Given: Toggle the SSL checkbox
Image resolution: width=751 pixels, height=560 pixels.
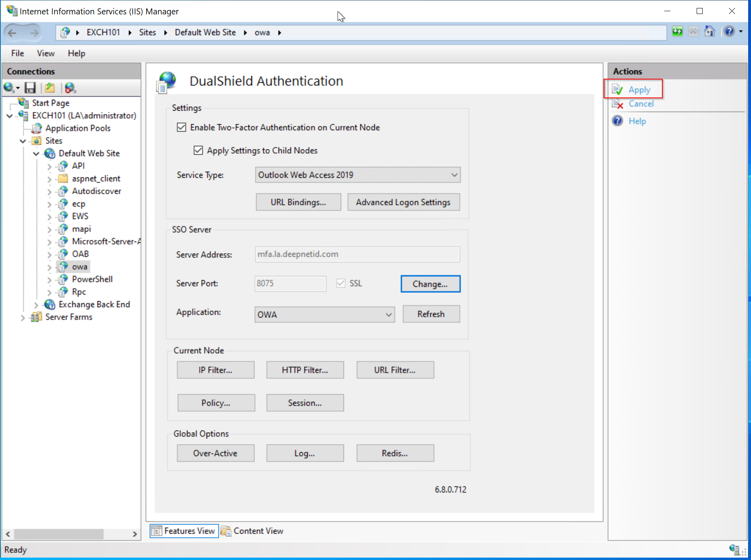Looking at the screenshot, I should 341,283.
